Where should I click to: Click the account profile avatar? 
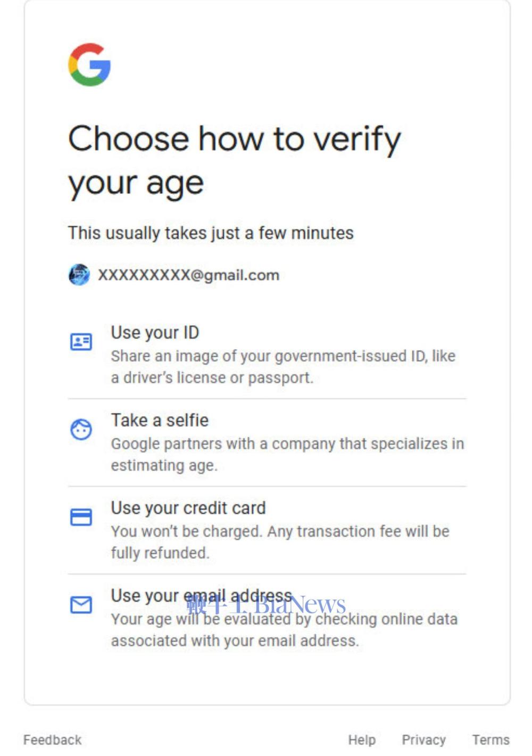pyautogui.click(x=79, y=275)
